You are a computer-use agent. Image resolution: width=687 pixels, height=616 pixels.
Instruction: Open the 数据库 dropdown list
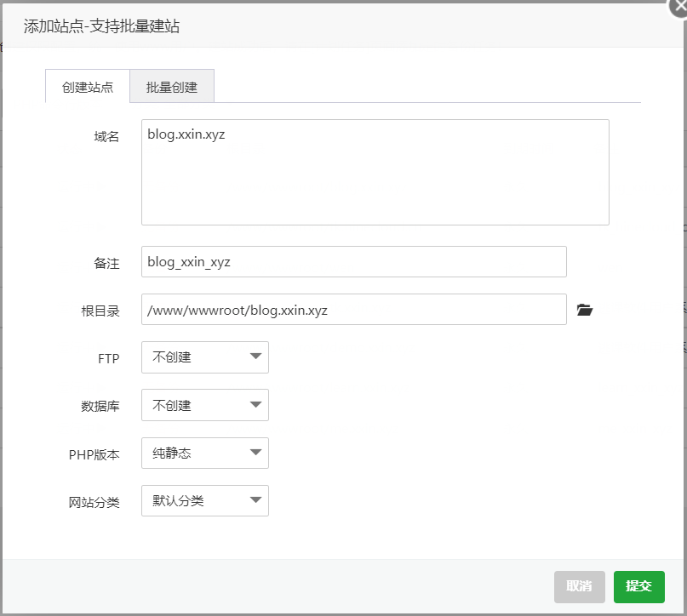click(204, 405)
